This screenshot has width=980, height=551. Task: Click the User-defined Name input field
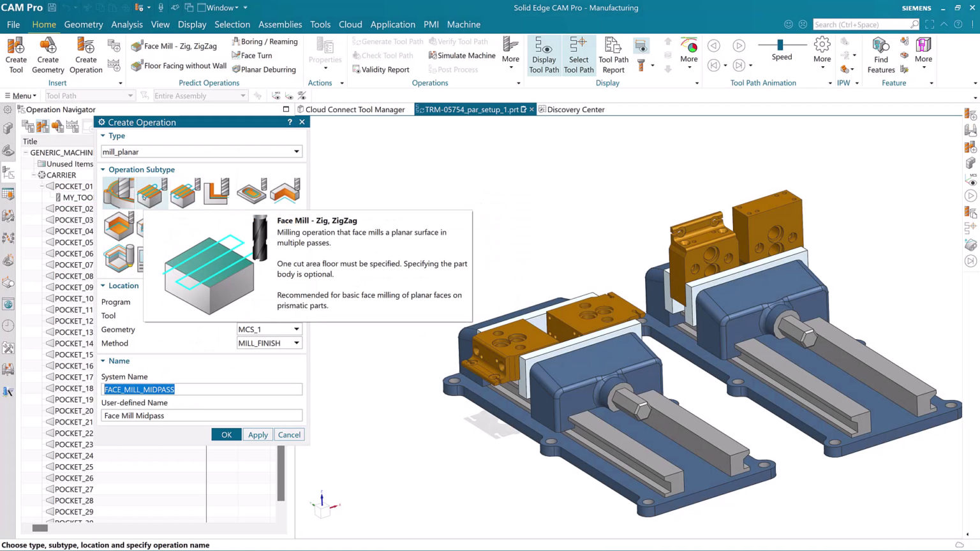point(202,415)
